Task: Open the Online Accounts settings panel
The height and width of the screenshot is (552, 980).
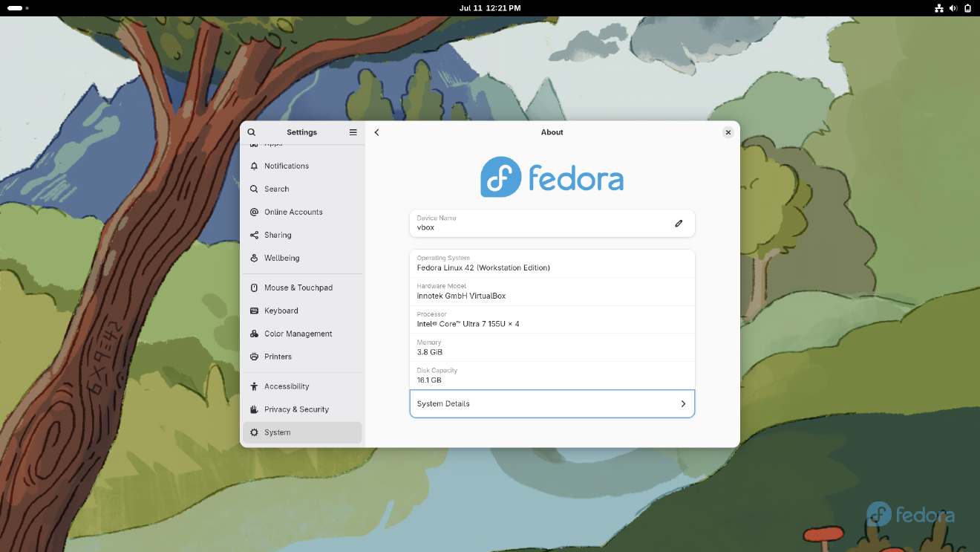Action: (293, 212)
